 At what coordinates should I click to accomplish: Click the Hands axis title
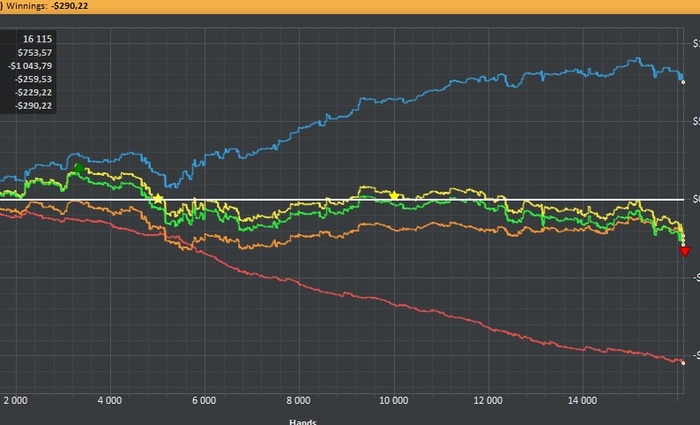point(303,421)
